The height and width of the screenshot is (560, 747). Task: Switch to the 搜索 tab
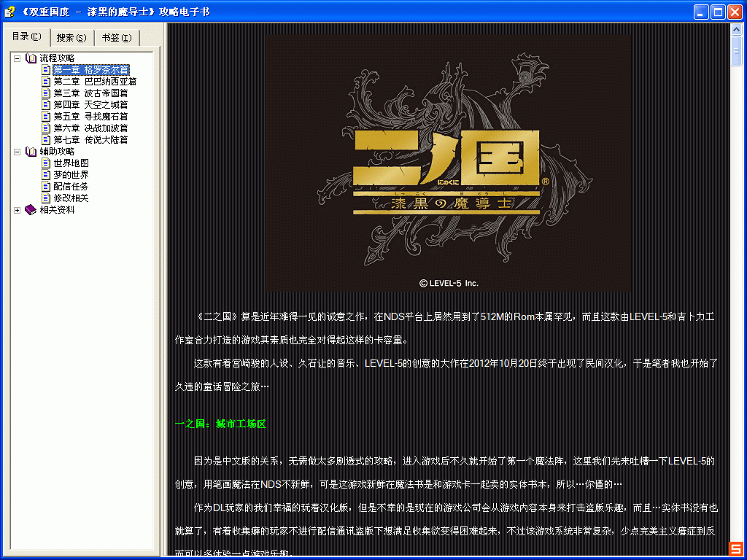pyautogui.click(x=71, y=38)
